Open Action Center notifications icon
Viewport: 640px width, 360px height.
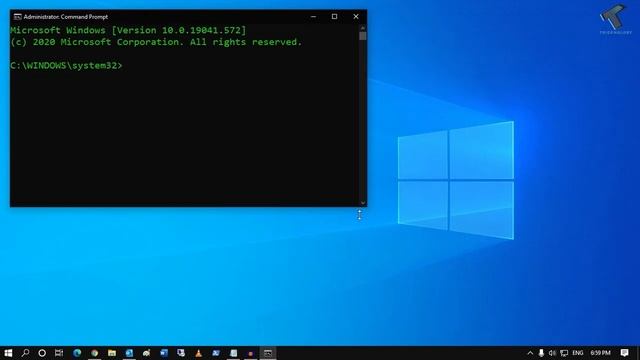[x=624, y=353]
